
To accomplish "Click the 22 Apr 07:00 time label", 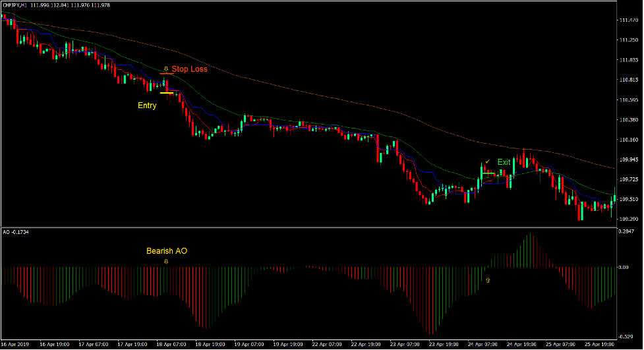I will click(x=327, y=344).
